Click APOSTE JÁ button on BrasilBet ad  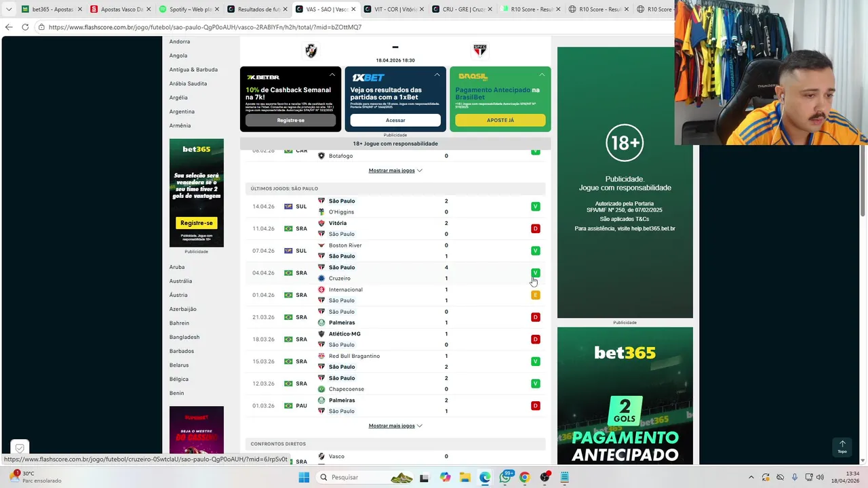[x=500, y=120]
